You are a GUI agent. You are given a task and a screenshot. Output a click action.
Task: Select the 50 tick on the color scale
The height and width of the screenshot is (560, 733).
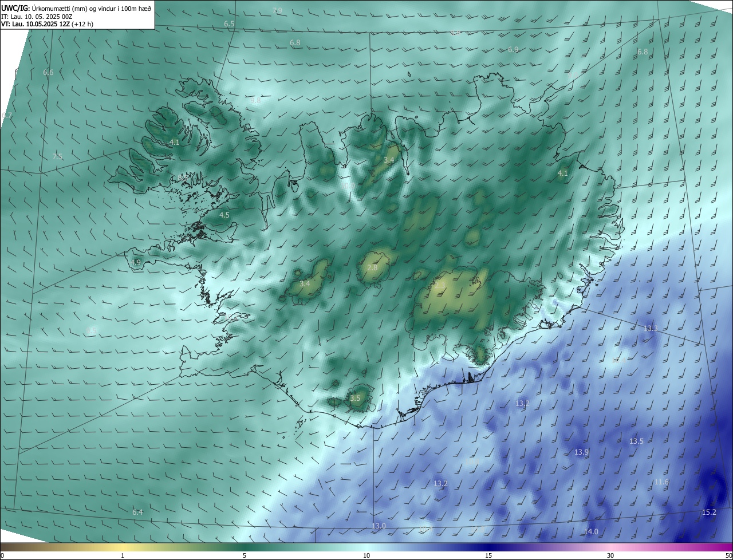(x=728, y=555)
